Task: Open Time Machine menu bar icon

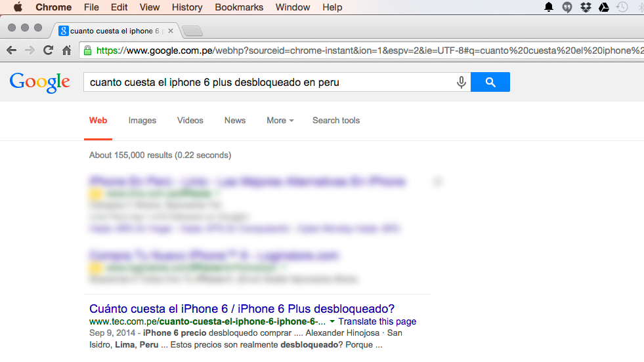Action: [622, 7]
